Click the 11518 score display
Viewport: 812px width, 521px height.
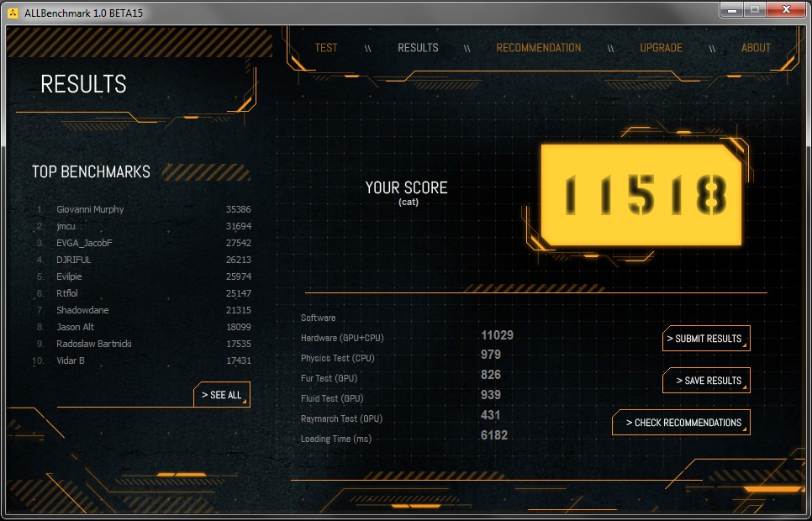641,195
